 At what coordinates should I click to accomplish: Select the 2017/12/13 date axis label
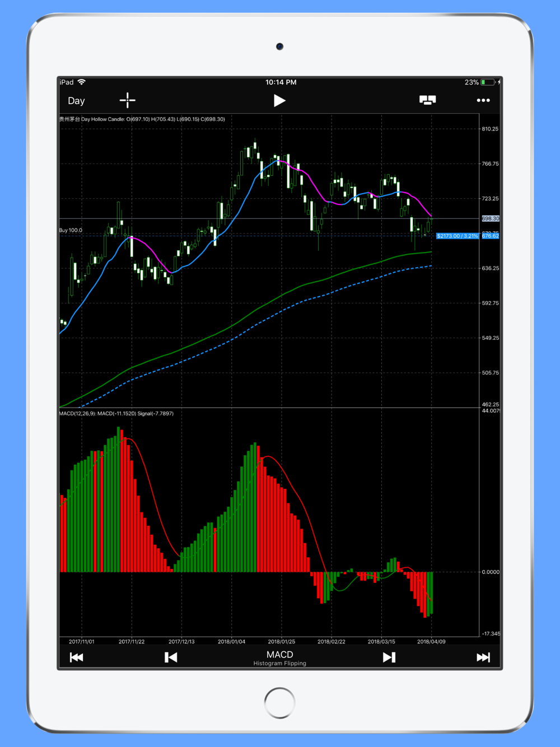tap(181, 642)
